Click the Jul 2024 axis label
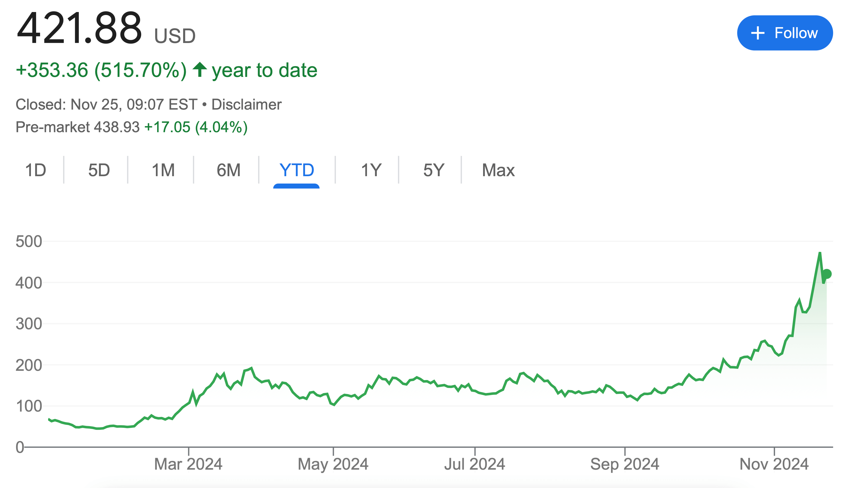The height and width of the screenshot is (488, 868). [x=475, y=464]
